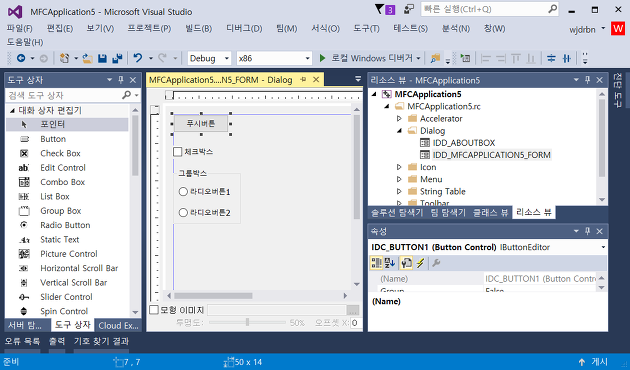Open the properties object selector dropdown
Viewport: 630px width, 370px height.
[603, 247]
